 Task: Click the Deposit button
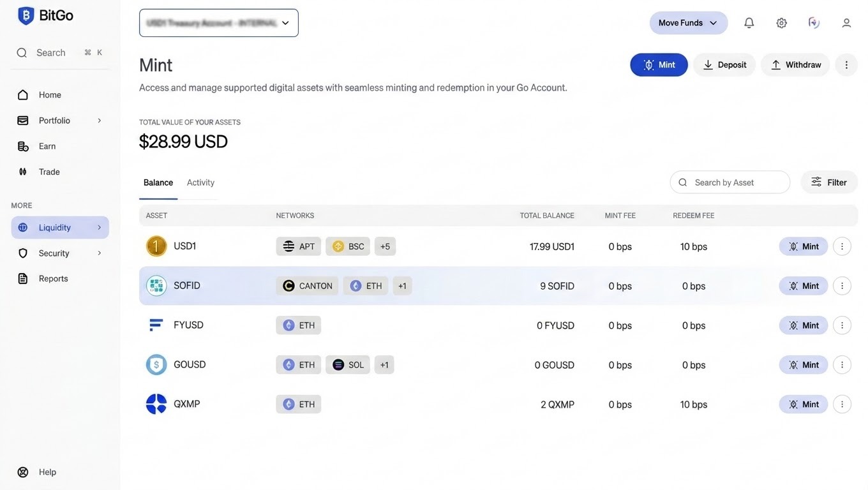pyautogui.click(x=724, y=65)
